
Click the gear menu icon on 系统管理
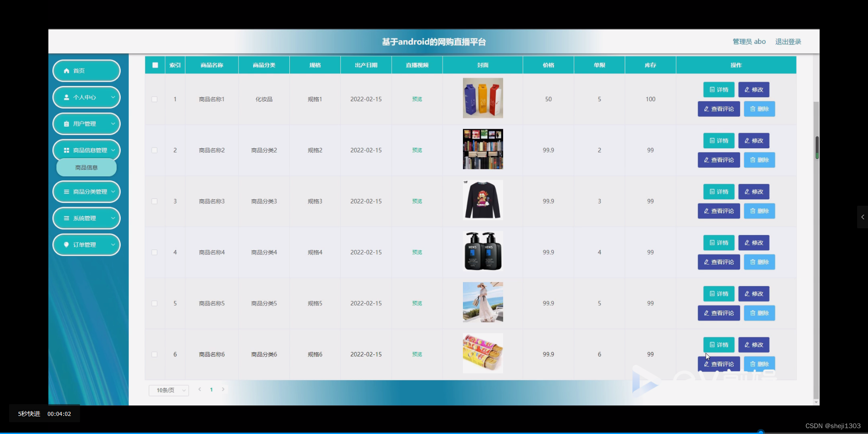[x=67, y=218]
